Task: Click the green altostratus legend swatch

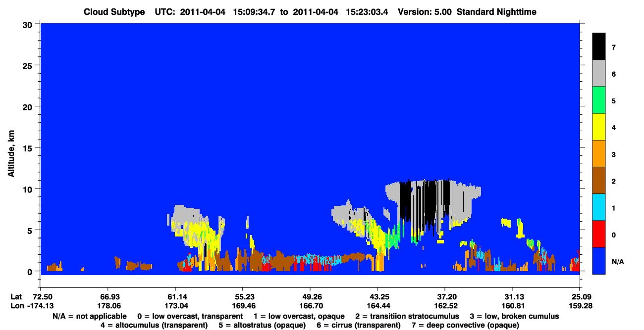Action: [x=599, y=100]
